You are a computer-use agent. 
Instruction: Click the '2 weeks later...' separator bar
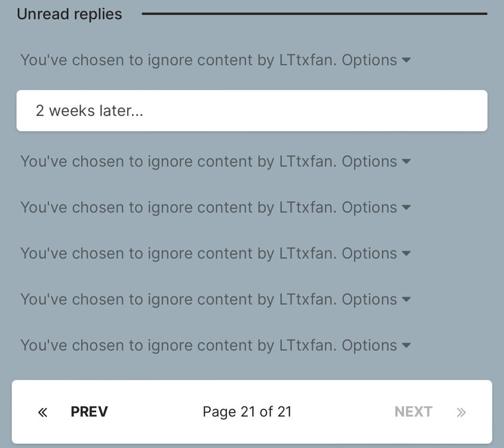click(251, 111)
